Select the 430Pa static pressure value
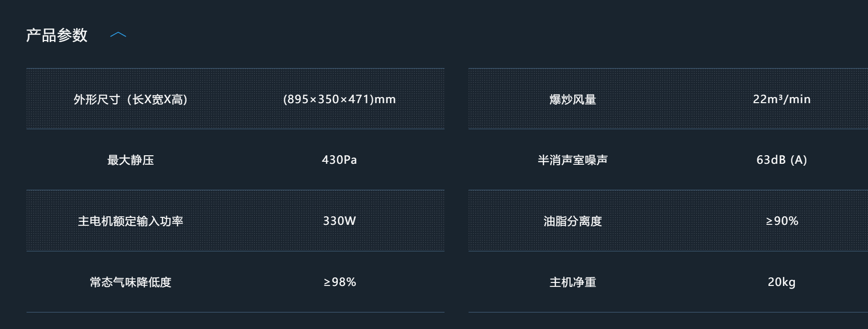868x329 pixels. coord(339,160)
